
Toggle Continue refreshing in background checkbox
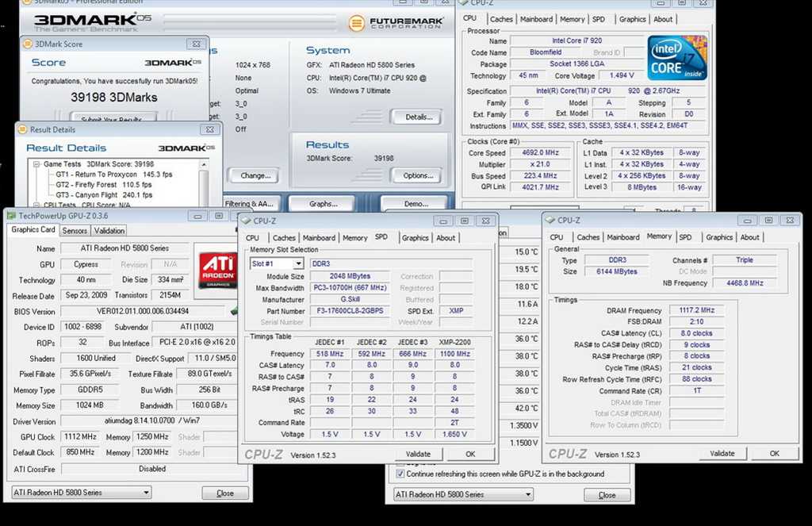[400, 474]
